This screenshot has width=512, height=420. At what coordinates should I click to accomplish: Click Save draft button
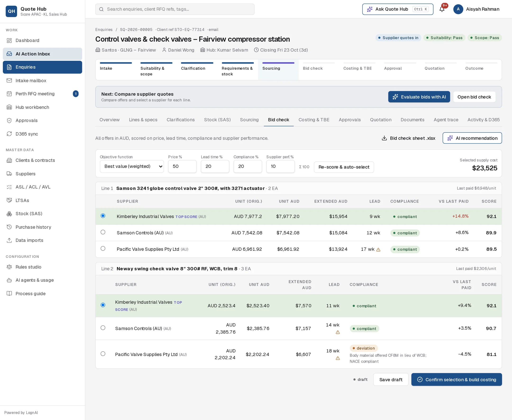pyautogui.click(x=391, y=380)
